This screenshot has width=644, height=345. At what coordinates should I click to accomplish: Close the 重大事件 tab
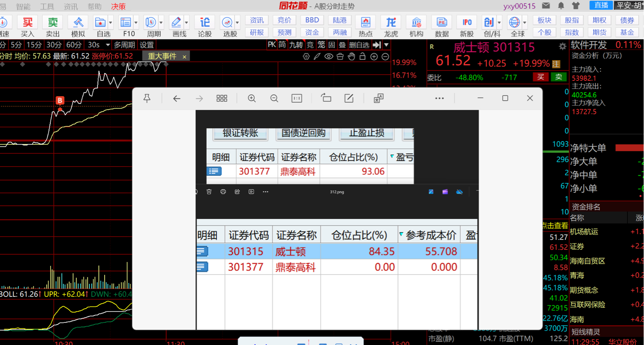click(184, 57)
